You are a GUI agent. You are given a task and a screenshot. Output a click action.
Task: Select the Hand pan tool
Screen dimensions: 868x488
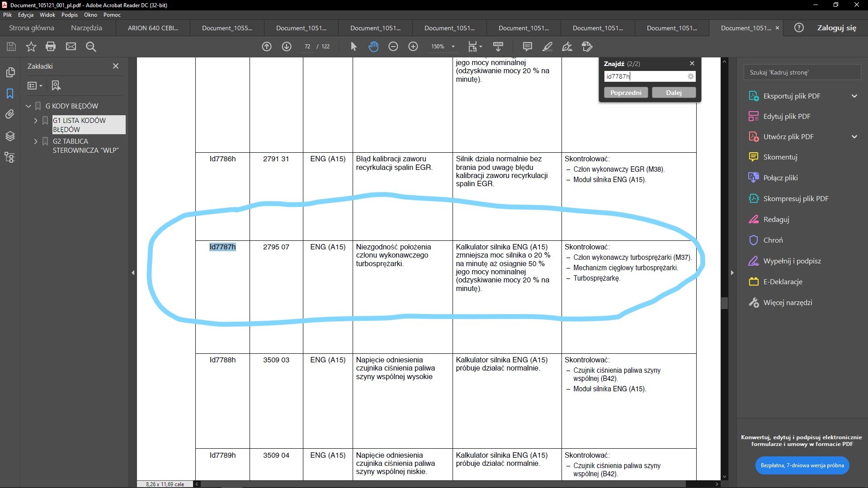pos(373,47)
